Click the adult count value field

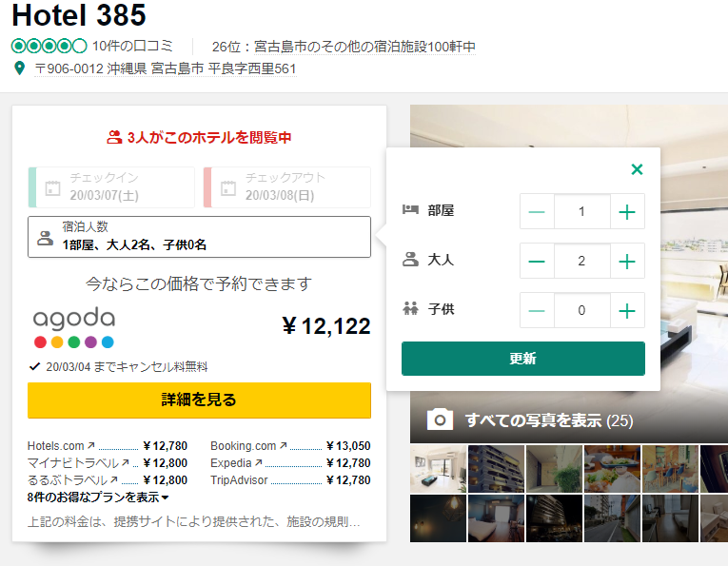pyautogui.click(x=581, y=262)
